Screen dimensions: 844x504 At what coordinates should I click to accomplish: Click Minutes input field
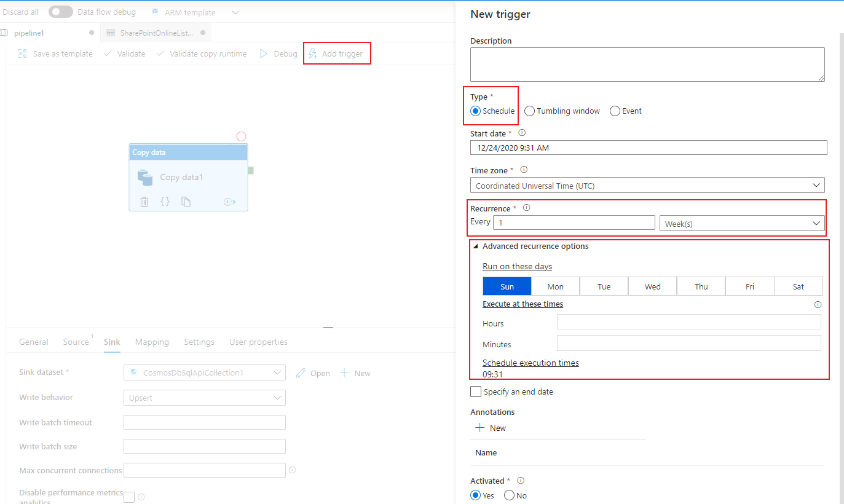689,343
